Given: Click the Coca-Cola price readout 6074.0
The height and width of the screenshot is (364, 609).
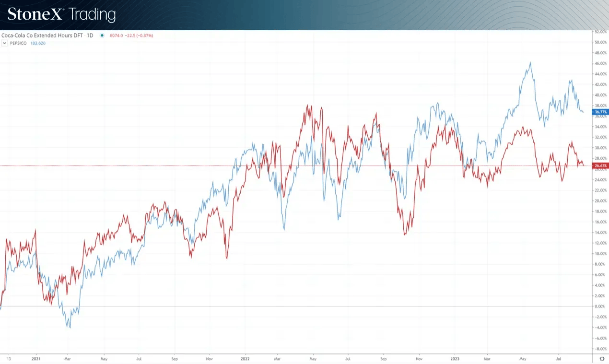Looking at the screenshot, I should pos(117,35).
